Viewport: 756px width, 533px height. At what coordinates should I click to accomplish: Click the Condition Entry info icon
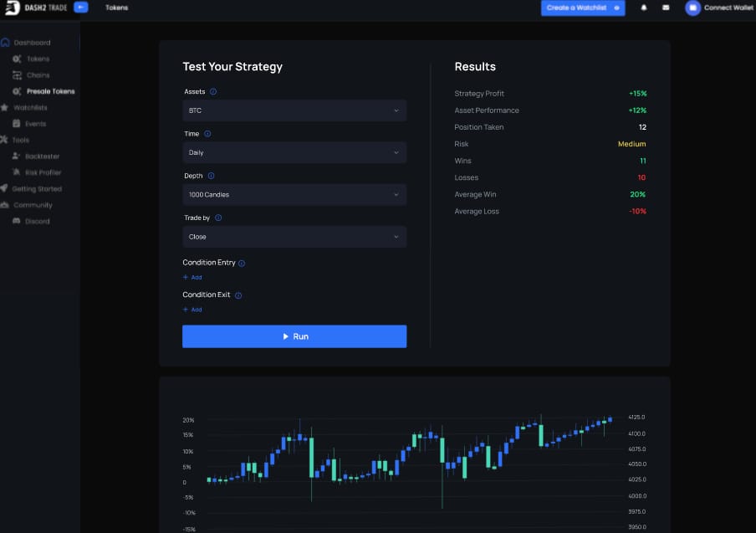[x=242, y=264]
